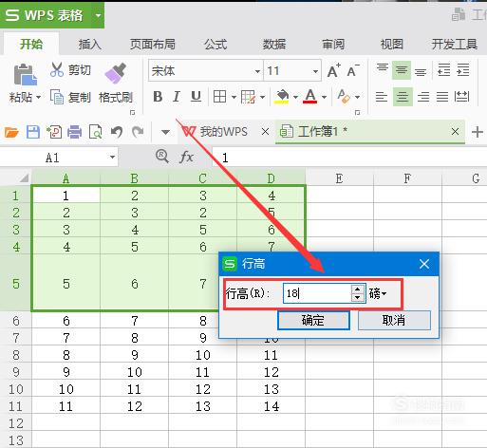The image size is (487, 448).
Task: Expand quick access toolbar dropdown
Action: (x=165, y=132)
